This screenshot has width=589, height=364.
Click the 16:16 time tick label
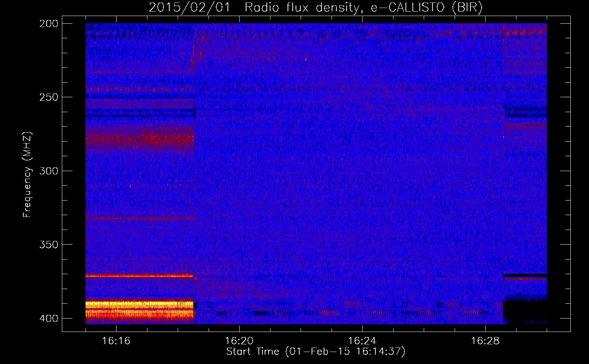pyautogui.click(x=116, y=341)
